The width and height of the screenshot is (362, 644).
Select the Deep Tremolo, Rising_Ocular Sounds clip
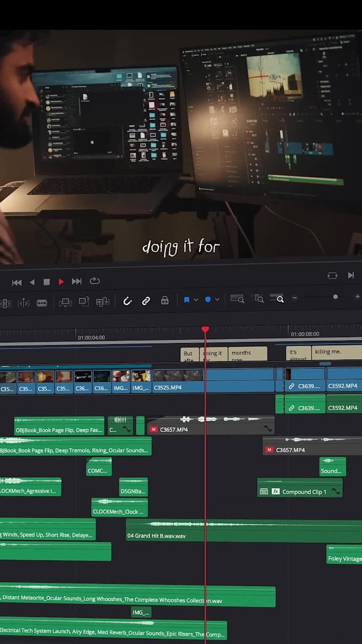tap(76, 446)
